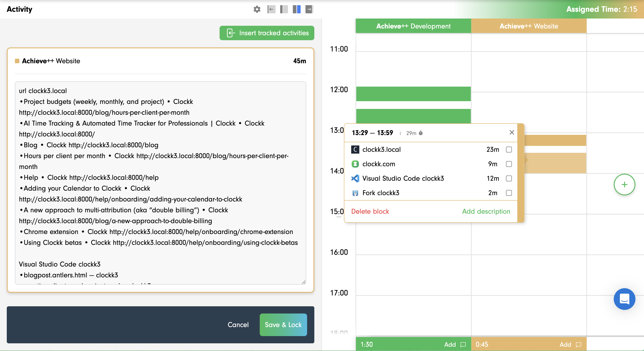Click the Activity panel heading

tap(19, 9)
